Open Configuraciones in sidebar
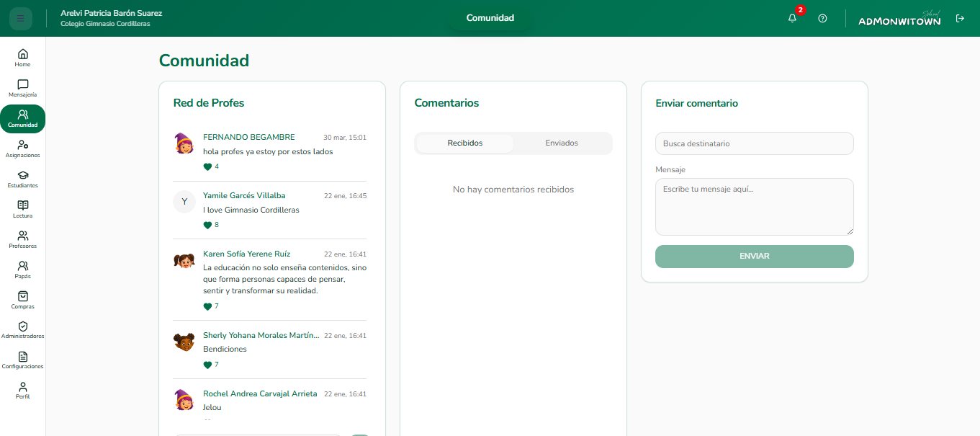 pyautogui.click(x=23, y=361)
